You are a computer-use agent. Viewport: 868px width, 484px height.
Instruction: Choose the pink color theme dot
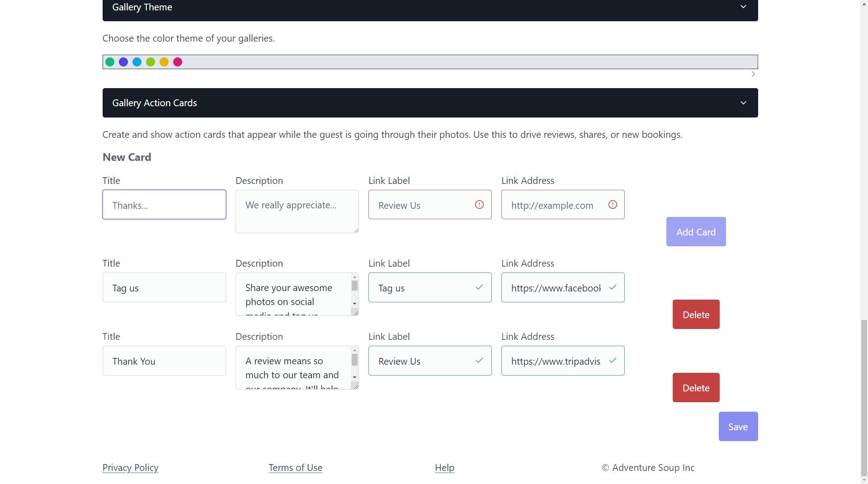(x=178, y=62)
